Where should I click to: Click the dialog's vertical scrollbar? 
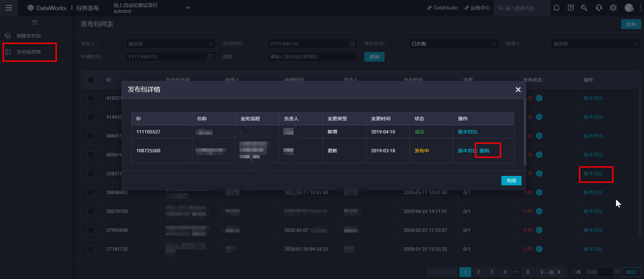pyautogui.click(x=525, y=131)
